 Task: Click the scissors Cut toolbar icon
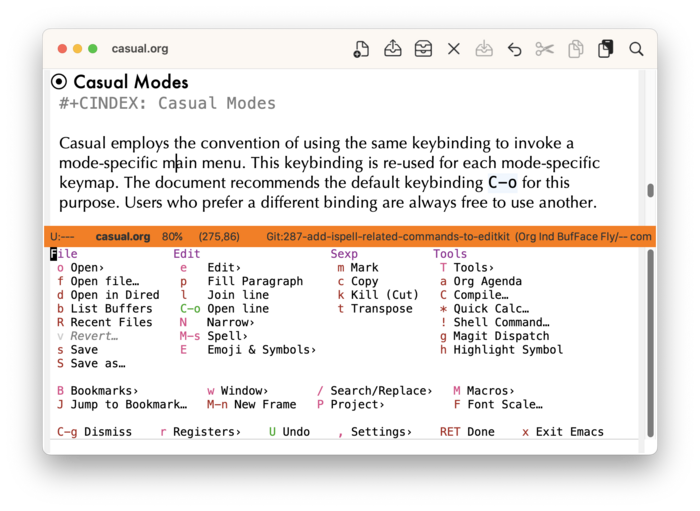point(544,49)
